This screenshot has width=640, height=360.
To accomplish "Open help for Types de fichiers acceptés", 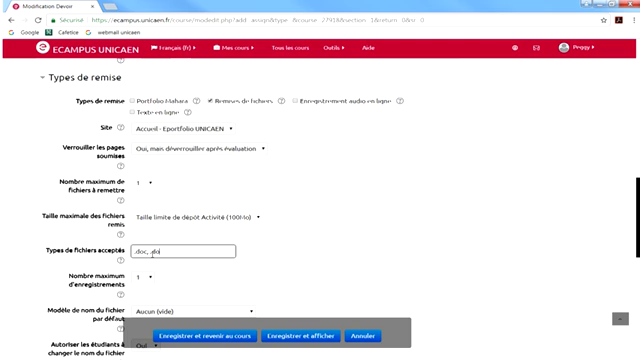I will tap(120, 260).
